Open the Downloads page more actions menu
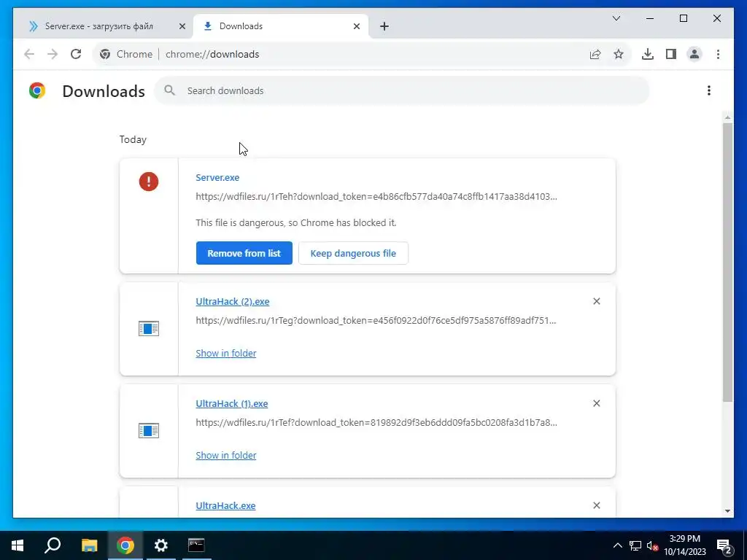 (x=709, y=90)
